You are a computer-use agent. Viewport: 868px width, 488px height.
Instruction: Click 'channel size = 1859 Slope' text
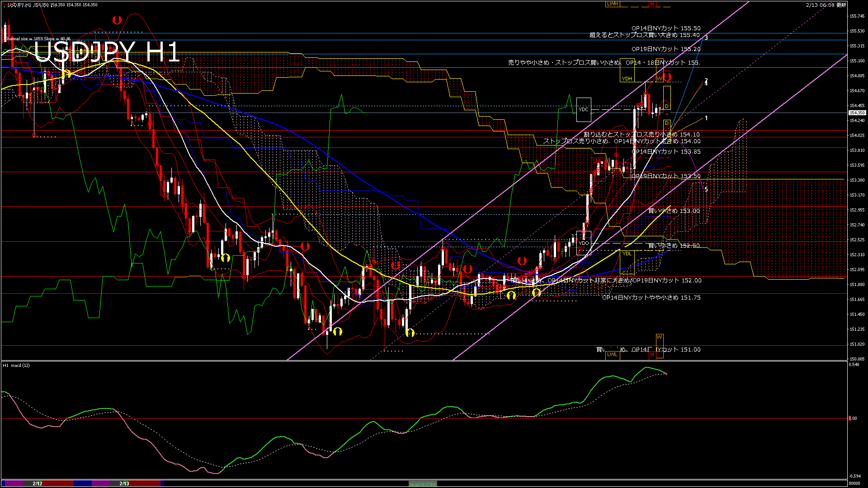[x=37, y=39]
